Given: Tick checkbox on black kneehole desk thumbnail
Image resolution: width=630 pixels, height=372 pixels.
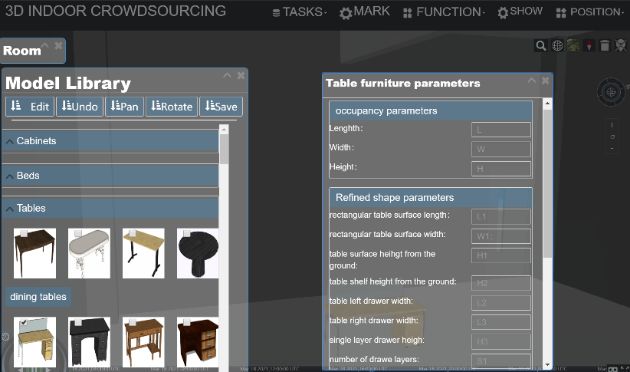Looking at the screenshot, I should [78, 322].
